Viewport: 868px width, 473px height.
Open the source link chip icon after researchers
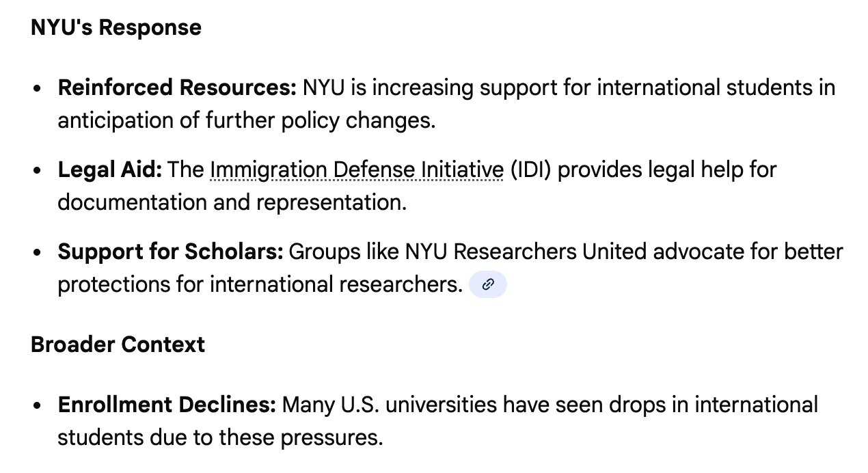point(488,284)
